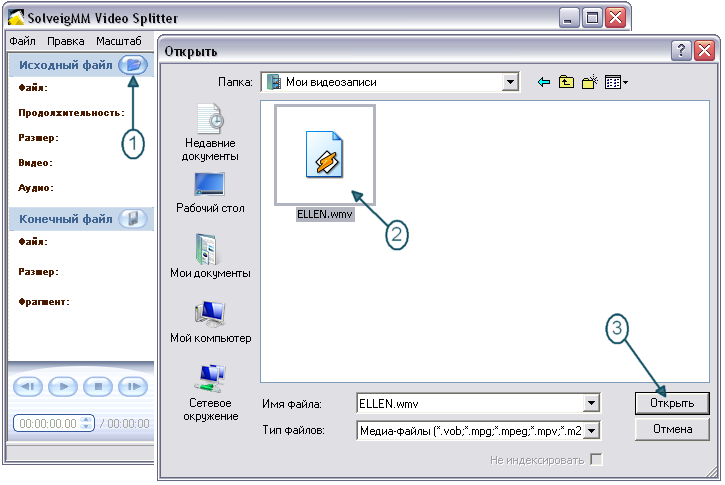Image resolution: width=725 pixels, height=485 pixels.
Task: Stop video playback in Video Splitter
Action: tap(98, 387)
